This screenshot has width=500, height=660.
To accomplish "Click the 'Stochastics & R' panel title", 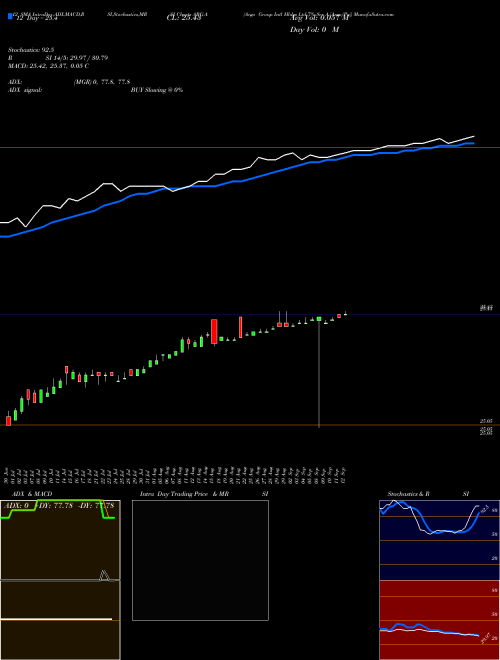I will click(x=408, y=494).
